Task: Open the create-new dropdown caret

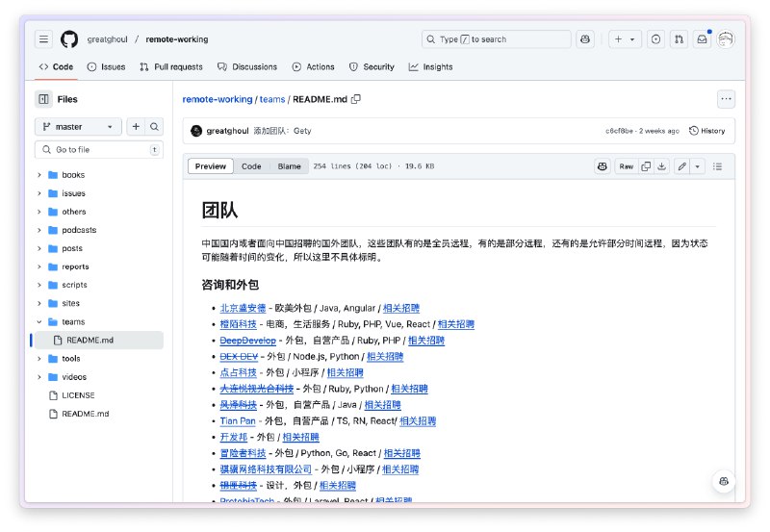Action: [632, 39]
